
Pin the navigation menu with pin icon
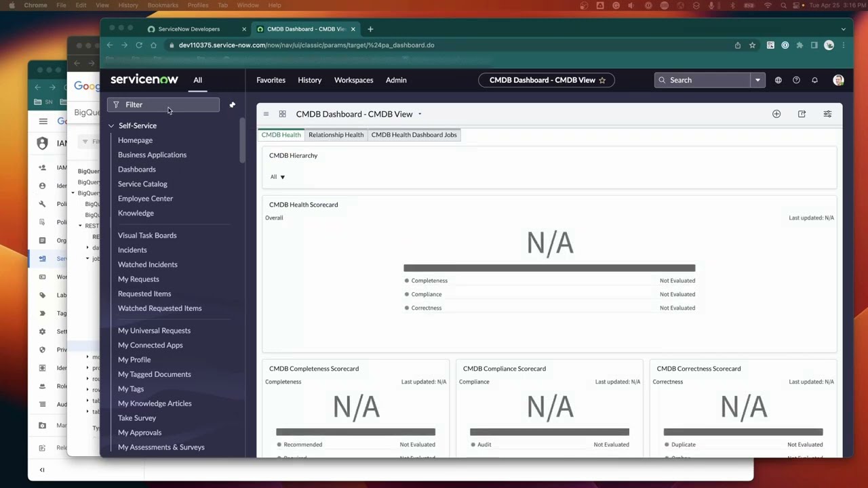click(x=232, y=105)
